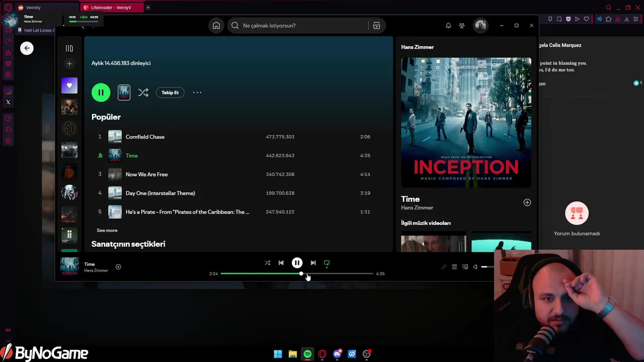Open the artist more options dots
644x362 pixels.
197,93
